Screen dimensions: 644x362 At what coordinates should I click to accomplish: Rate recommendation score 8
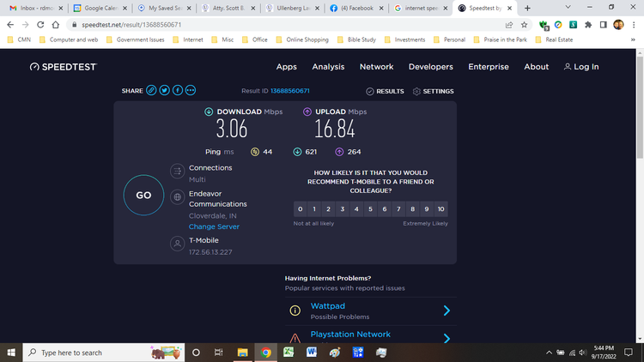[x=412, y=209]
